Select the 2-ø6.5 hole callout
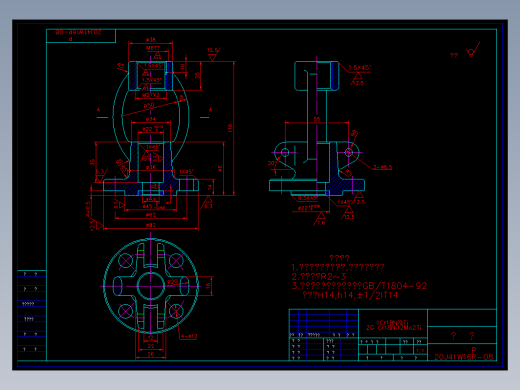 coord(382,167)
